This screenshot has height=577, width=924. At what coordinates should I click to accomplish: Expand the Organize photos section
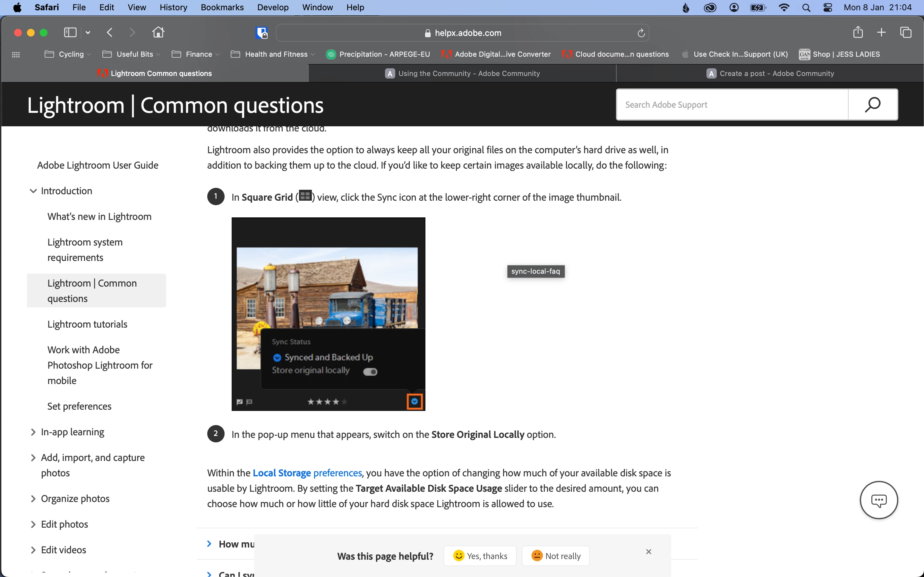[33, 499]
